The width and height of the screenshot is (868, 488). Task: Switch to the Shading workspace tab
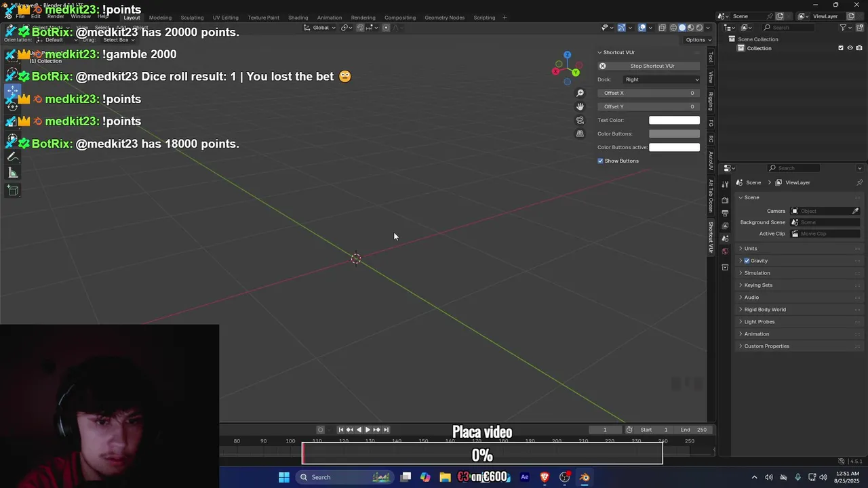[x=298, y=18]
